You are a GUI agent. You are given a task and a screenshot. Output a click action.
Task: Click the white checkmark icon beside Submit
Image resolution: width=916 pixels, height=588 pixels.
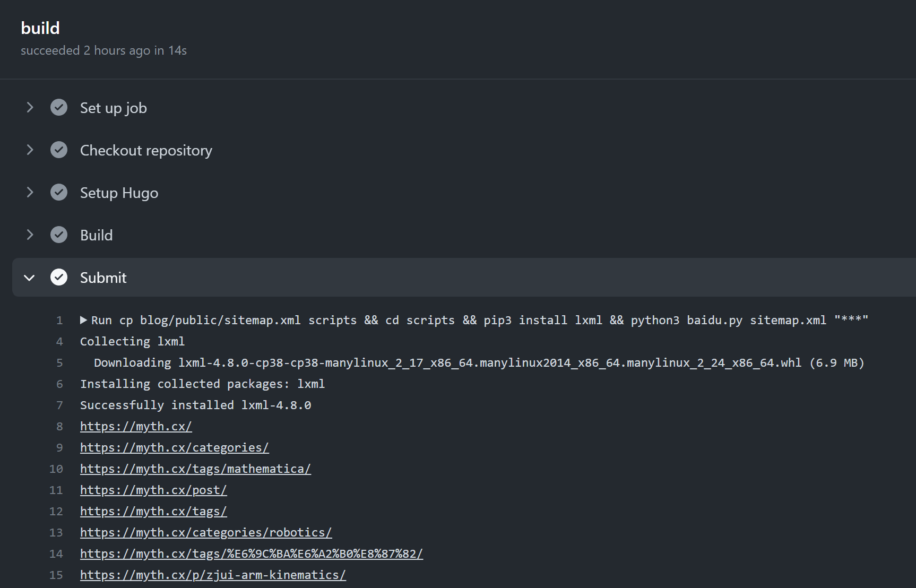pyautogui.click(x=59, y=278)
